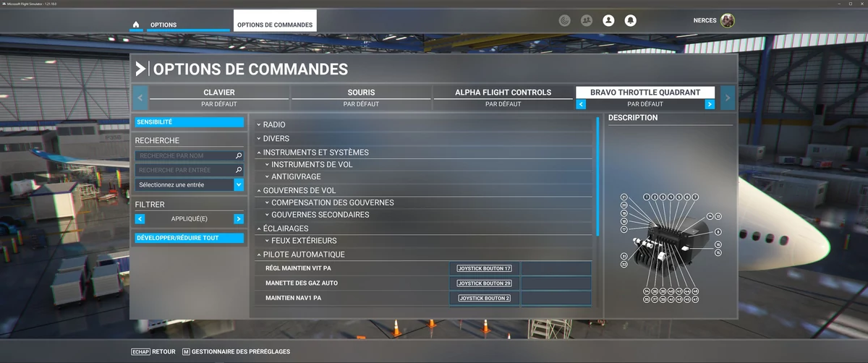Viewport: 868px width, 363px height.
Task: Select the MAINTIEN NAV1 PA row label
Action: pos(293,298)
